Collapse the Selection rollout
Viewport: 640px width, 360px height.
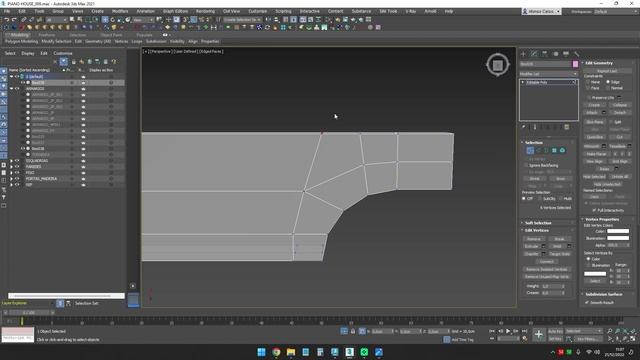click(533, 142)
